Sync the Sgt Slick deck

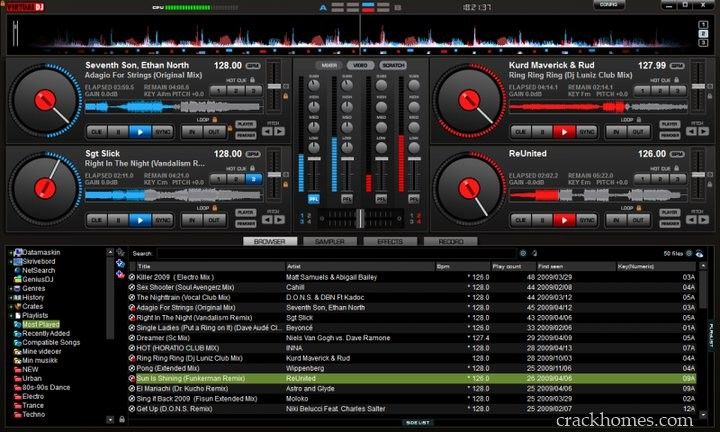point(162,220)
